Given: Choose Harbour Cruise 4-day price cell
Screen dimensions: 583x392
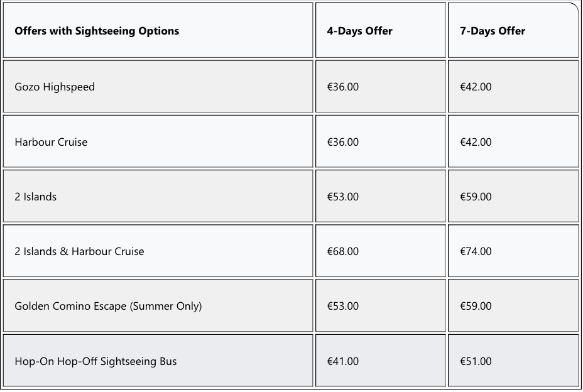Looking at the screenshot, I should (380, 141).
